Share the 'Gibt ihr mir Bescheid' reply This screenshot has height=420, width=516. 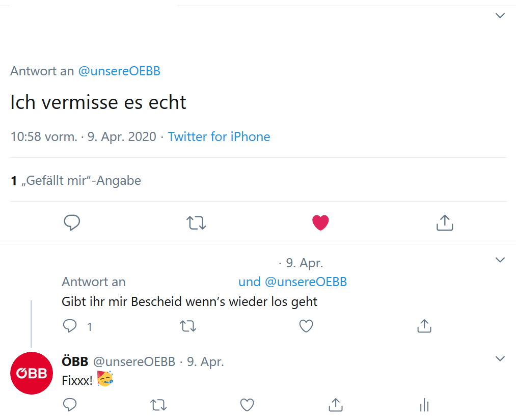(424, 326)
